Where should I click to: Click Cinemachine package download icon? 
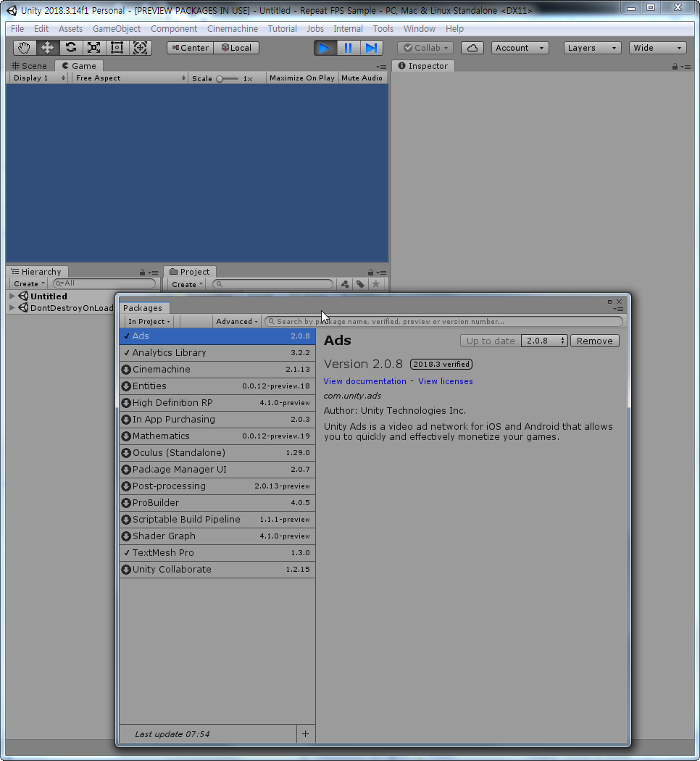point(126,370)
